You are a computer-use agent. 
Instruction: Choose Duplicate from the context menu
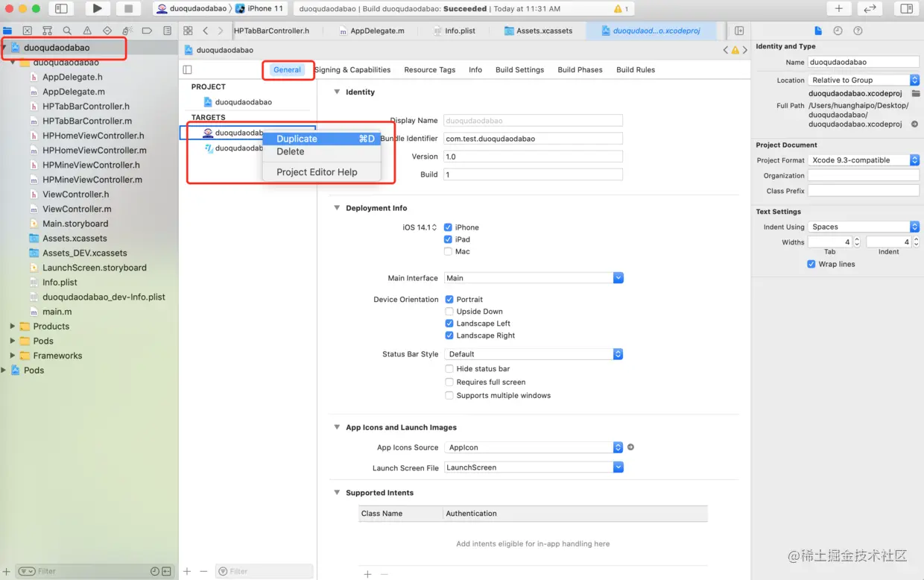click(321, 139)
